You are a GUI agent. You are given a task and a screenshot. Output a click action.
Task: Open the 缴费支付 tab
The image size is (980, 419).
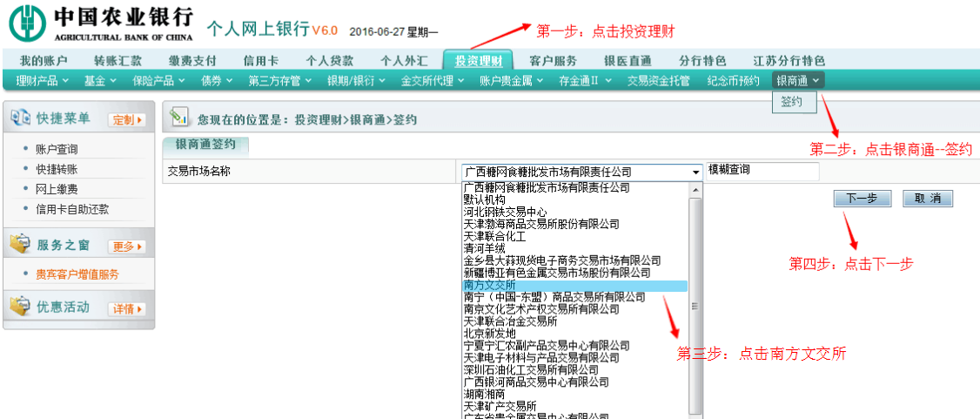pyautogui.click(x=192, y=61)
